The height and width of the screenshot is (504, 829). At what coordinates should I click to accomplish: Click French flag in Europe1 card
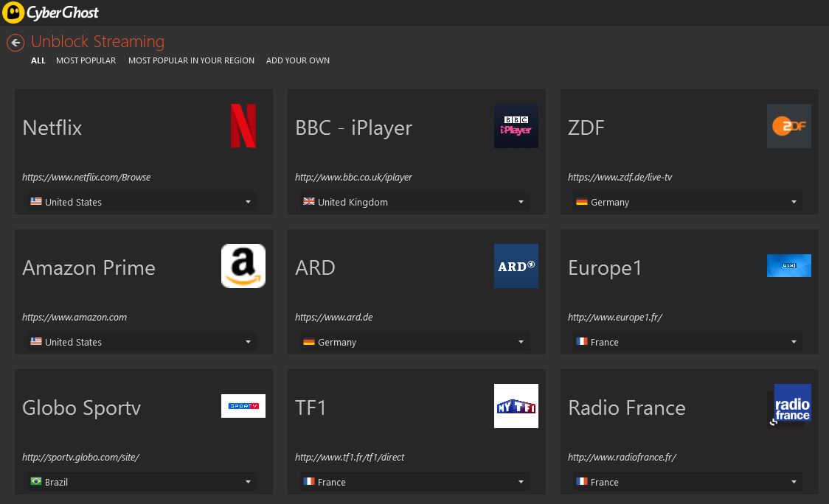(x=582, y=341)
